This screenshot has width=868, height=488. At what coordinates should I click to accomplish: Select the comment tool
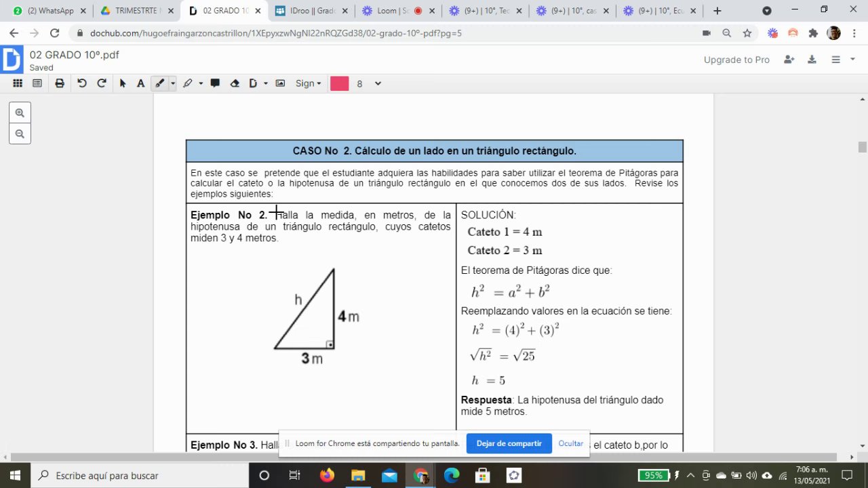point(215,83)
